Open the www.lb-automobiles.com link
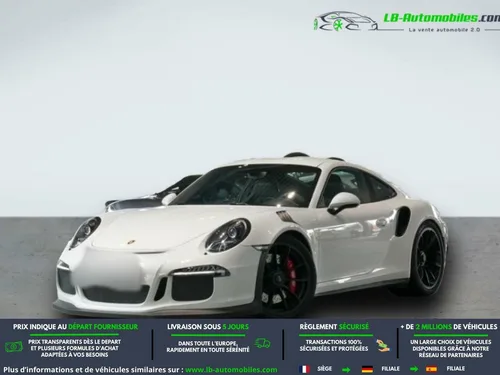This screenshot has width=500, height=375. (231, 370)
